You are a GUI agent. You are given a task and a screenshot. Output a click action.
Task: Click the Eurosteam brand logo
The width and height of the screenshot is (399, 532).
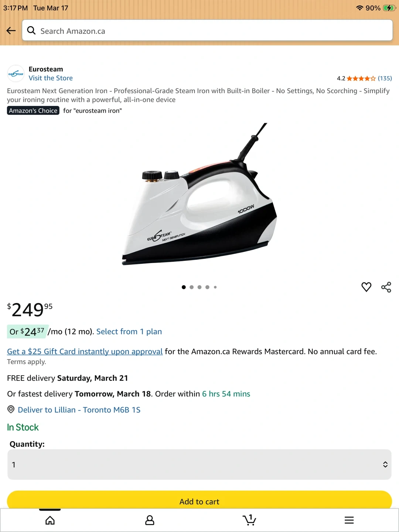pyautogui.click(x=16, y=74)
